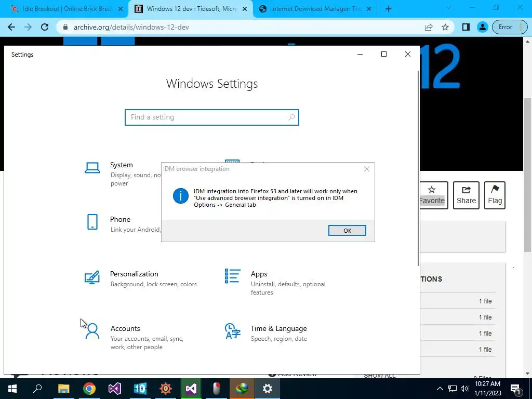Click the Apps category label
The width and height of the screenshot is (532, 399).
click(x=259, y=274)
